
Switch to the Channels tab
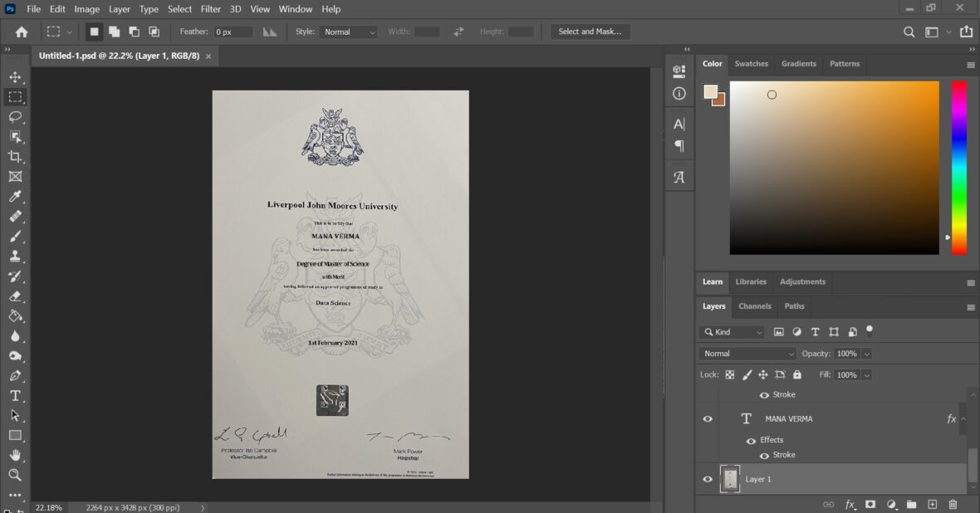[x=754, y=306]
